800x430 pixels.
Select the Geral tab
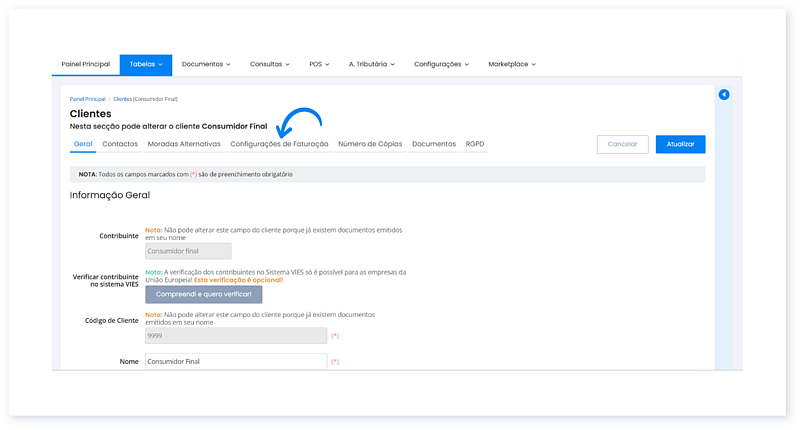(x=83, y=144)
